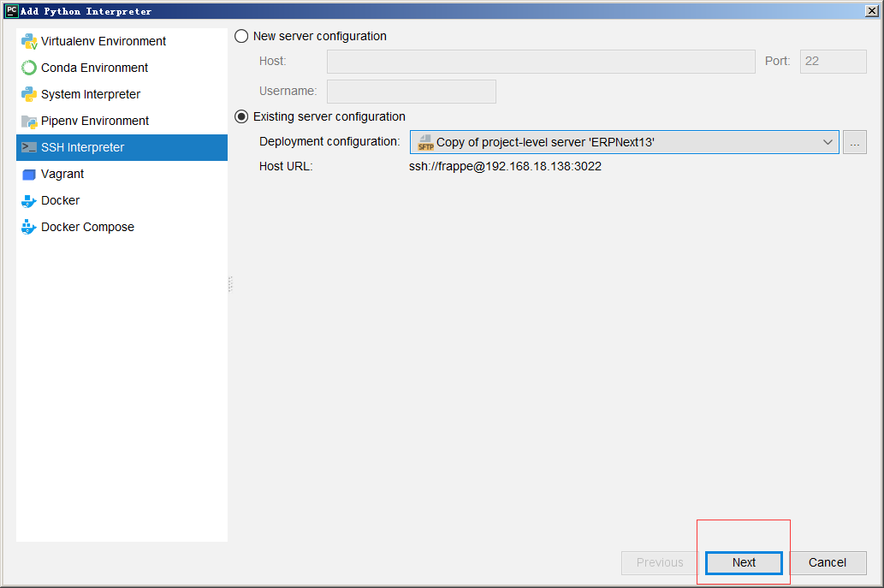Click the 'Deployment configuration:' label
The width and height of the screenshot is (884, 588).
329,141
